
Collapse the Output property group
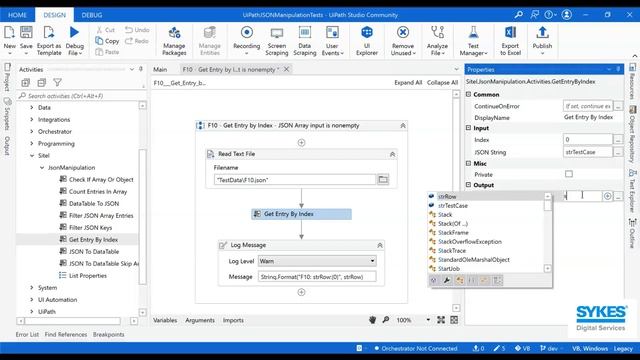click(469, 185)
